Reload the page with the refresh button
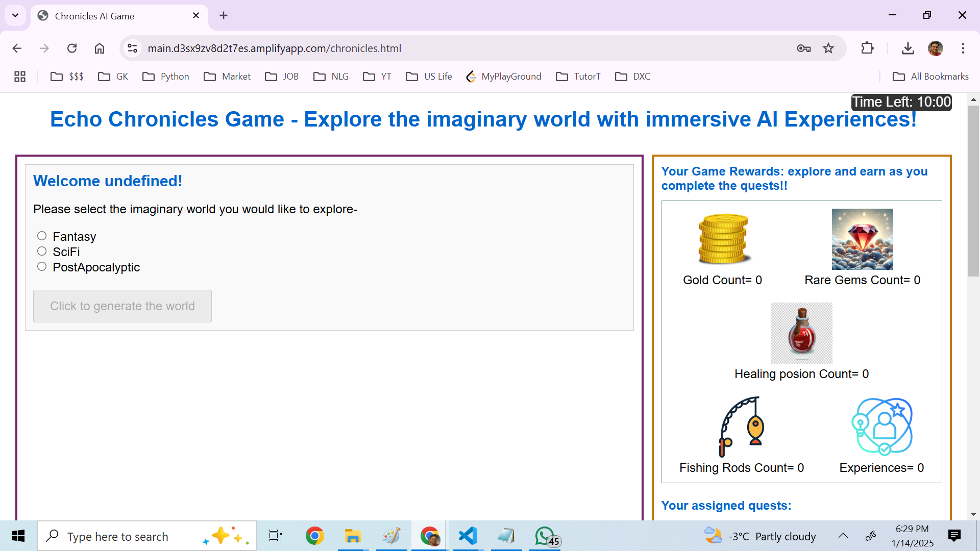Screen dimensions: 980x551 point(72,48)
